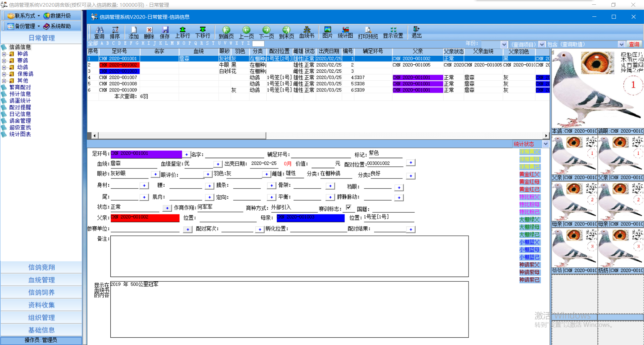Click the 添加 add record icon
The width and height of the screenshot is (644, 345).
pos(133,32)
